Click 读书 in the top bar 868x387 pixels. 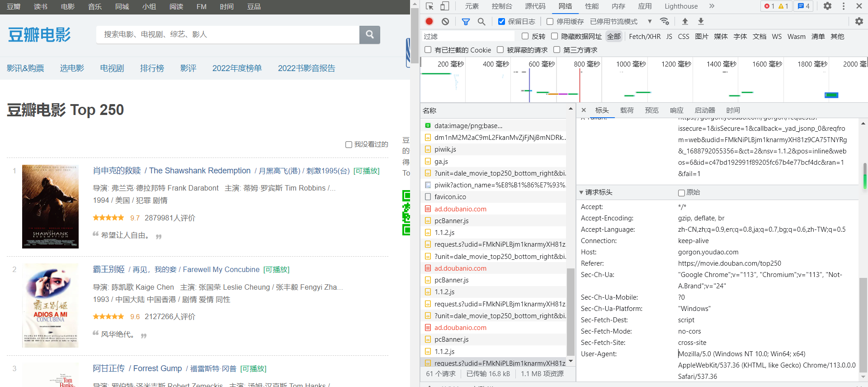(x=41, y=7)
